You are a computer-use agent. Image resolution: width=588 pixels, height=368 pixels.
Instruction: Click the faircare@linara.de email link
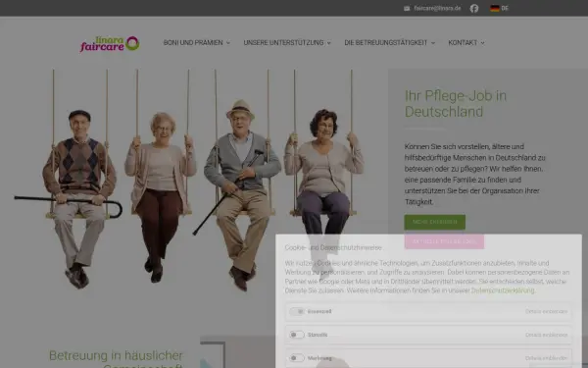(437, 8)
